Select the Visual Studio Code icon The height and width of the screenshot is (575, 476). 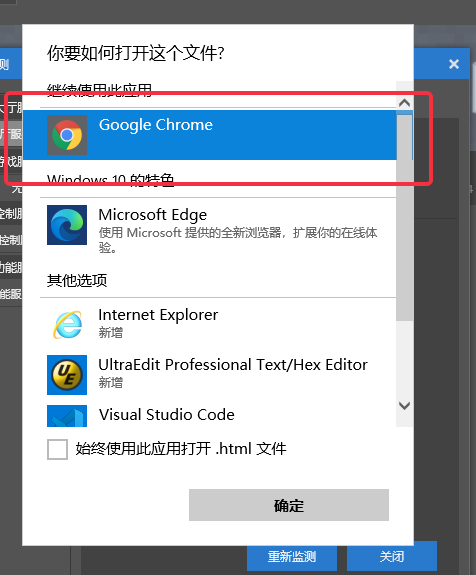click(x=67, y=416)
